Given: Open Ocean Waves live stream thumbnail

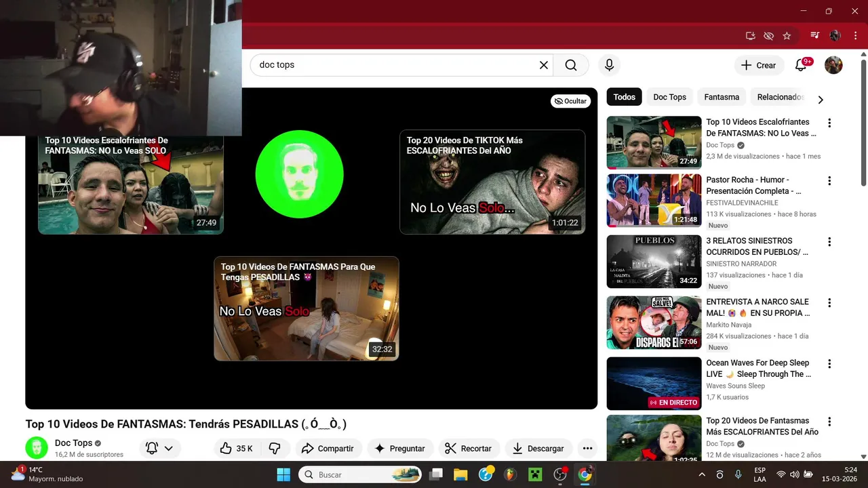Looking at the screenshot, I should click(654, 383).
